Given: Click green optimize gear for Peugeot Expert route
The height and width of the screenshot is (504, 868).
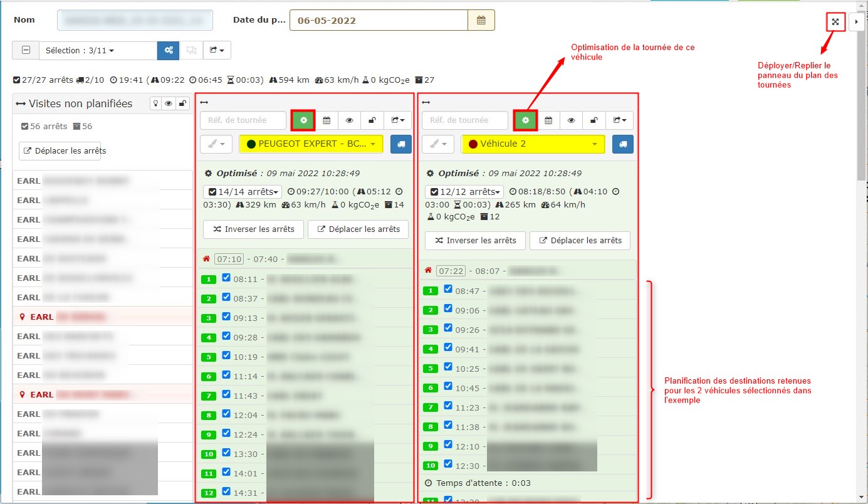Looking at the screenshot, I should click(303, 120).
